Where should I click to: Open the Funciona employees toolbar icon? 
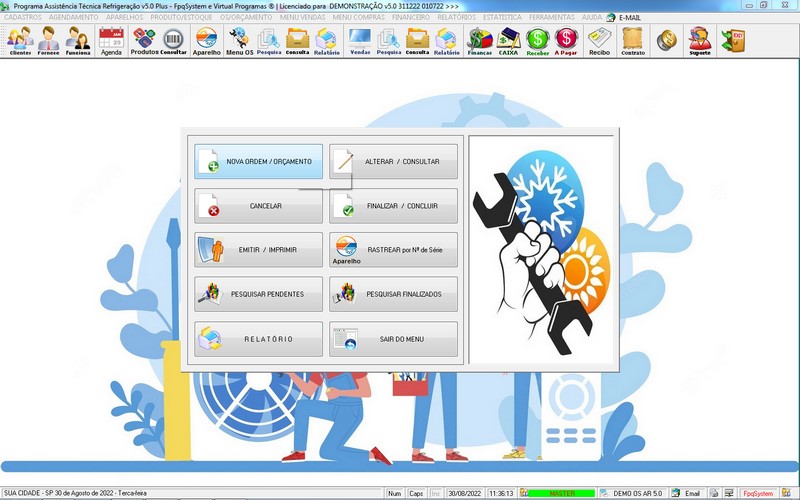coord(78,41)
